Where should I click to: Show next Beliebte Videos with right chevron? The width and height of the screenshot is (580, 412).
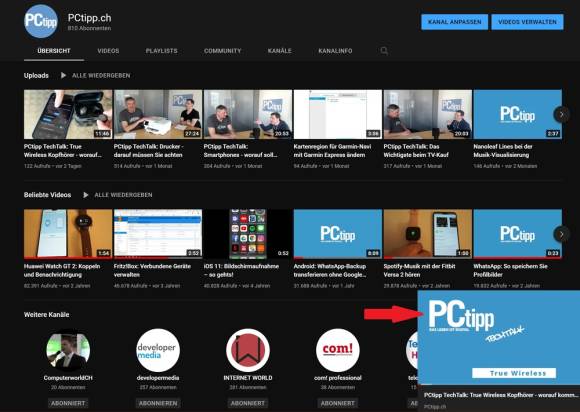562,234
